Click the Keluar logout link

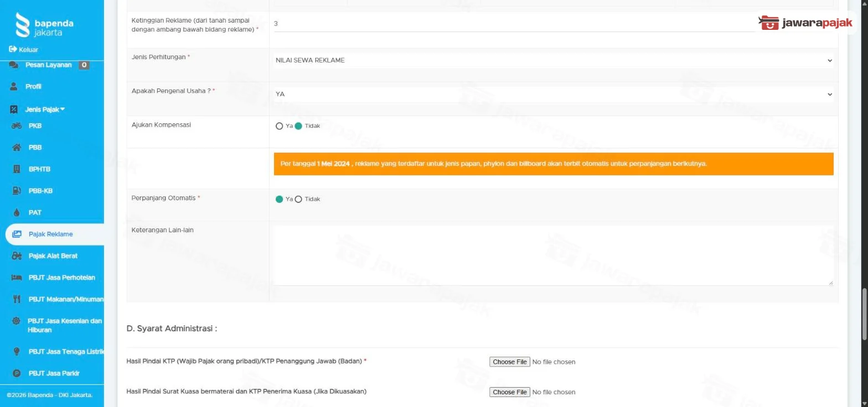point(23,49)
